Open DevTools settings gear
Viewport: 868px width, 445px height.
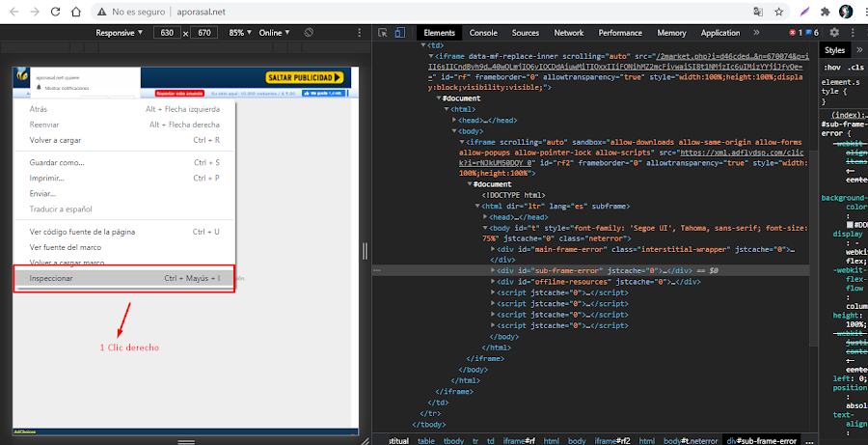coord(834,33)
